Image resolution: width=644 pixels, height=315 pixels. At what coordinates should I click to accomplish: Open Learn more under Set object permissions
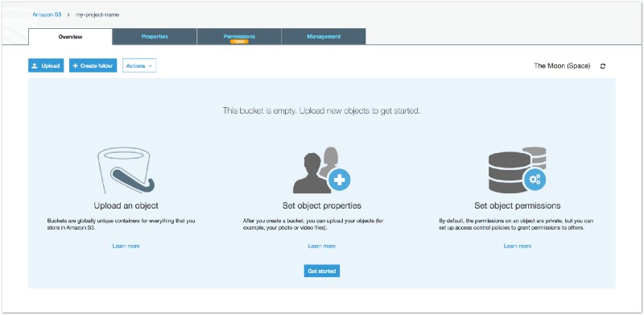(518, 246)
